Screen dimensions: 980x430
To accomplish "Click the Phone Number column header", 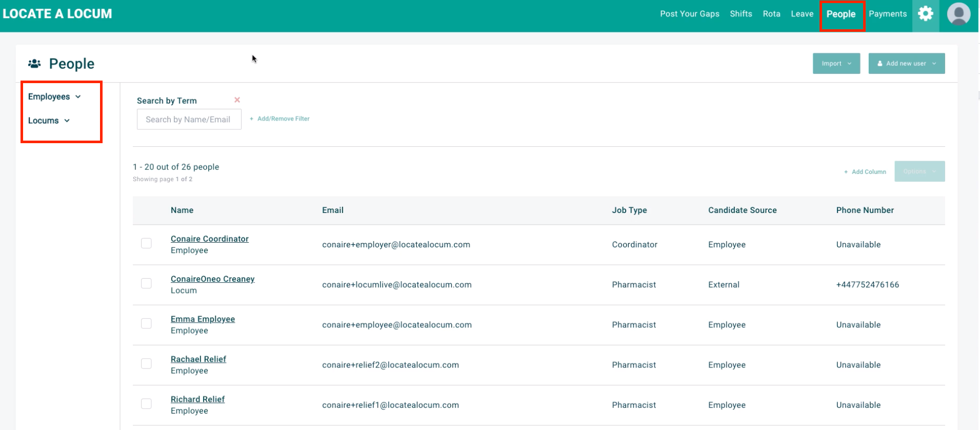I will click(865, 210).
